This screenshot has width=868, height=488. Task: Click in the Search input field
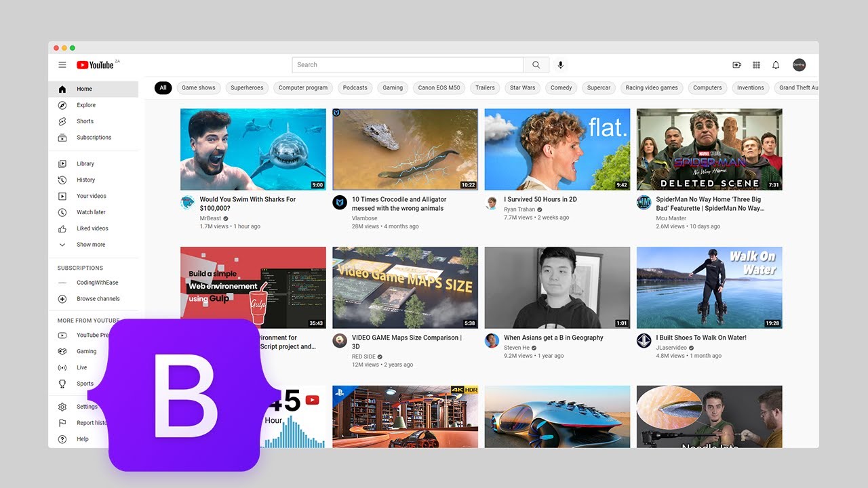[408, 65]
